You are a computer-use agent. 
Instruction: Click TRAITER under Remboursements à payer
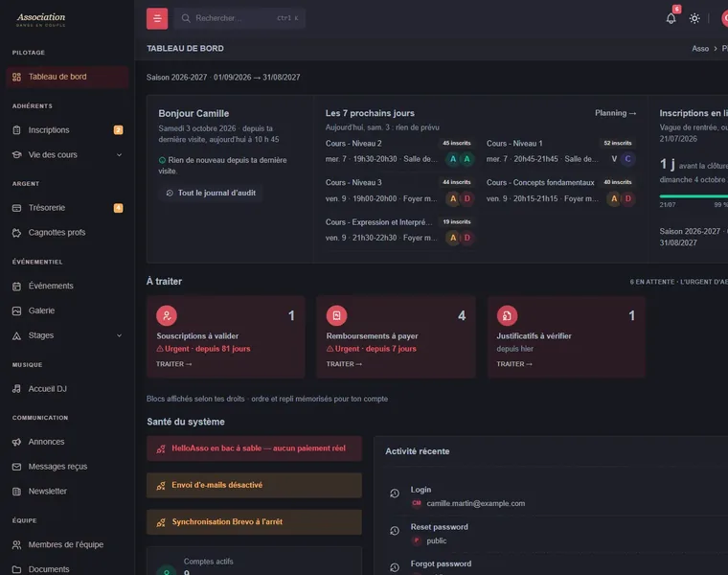click(x=344, y=364)
